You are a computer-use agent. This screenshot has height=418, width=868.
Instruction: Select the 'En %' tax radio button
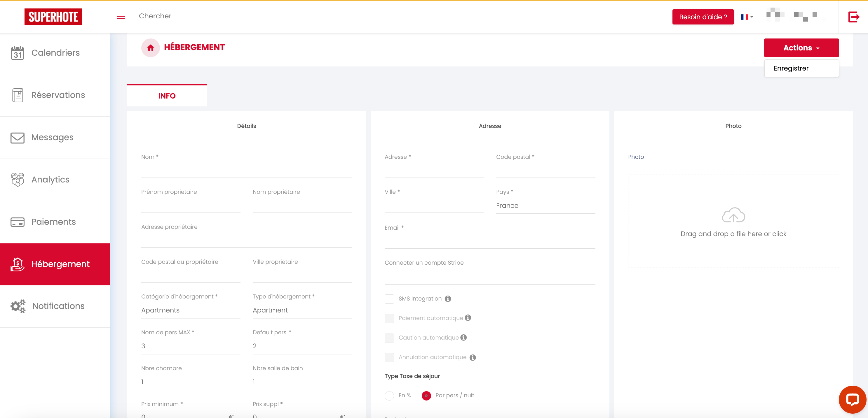click(389, 396)
